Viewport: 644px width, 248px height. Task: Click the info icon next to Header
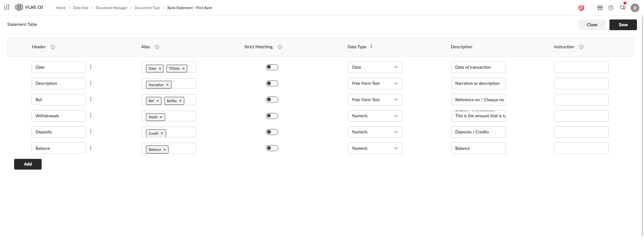click(x=53, y=47)
